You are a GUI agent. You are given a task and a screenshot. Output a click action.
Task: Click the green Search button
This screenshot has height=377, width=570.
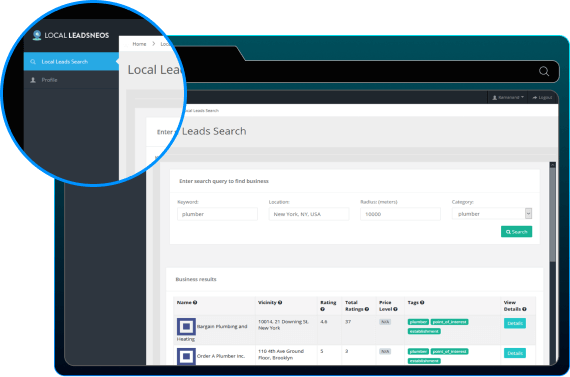click(517, 232)
